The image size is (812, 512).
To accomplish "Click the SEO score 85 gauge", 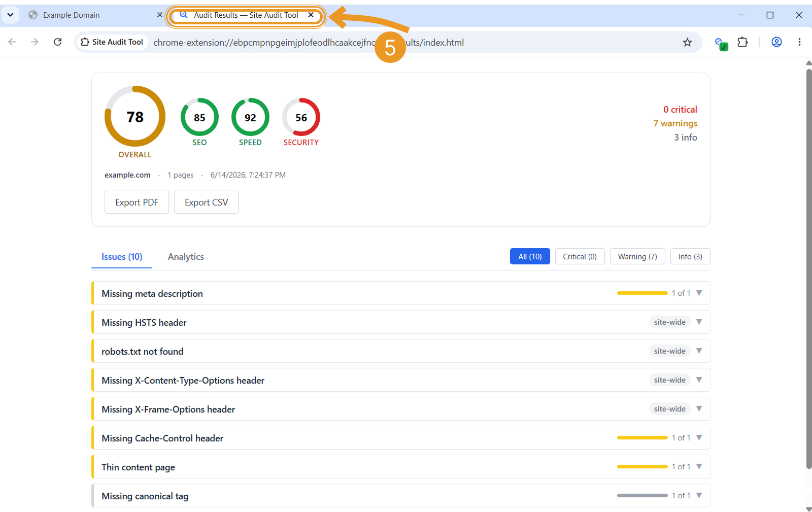I will coord(199,117).
